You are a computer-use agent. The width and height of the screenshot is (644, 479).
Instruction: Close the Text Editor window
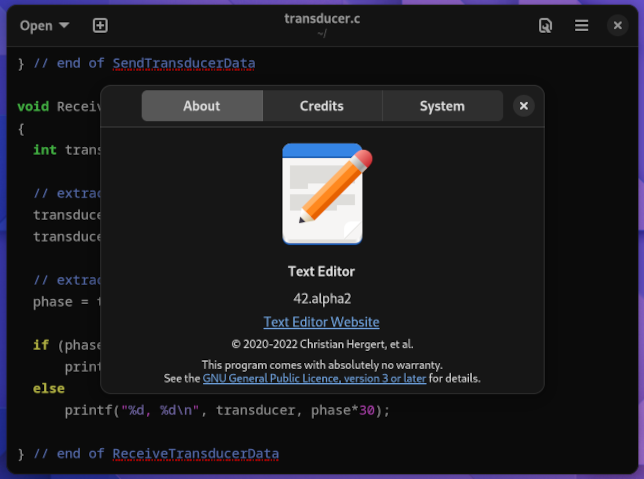click(x=617, y=25)
